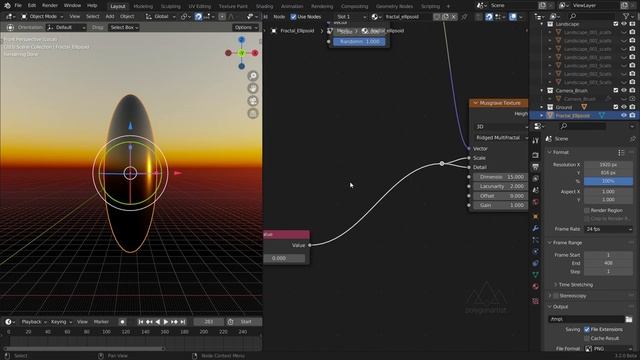This screenshot has height=360, width=640.
Task: Open the Global transform orientation dropdown
Action: pos(160,17)
